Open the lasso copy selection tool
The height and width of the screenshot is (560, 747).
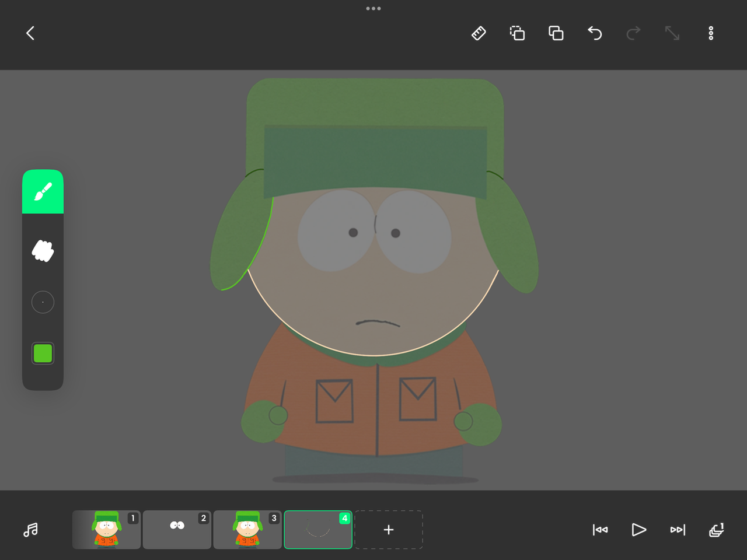[517, 33]
